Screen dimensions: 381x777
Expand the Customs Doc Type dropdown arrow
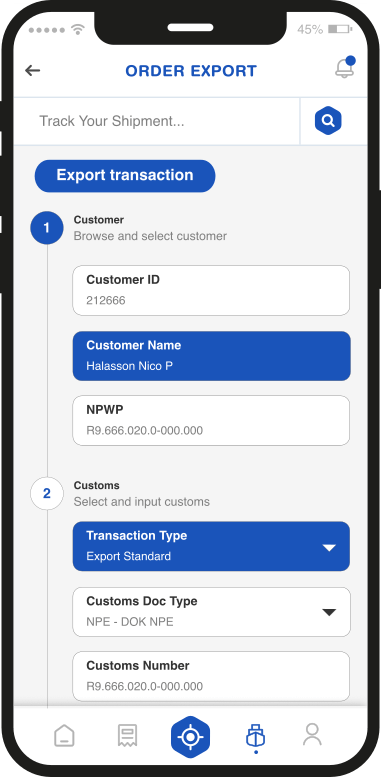329,612
